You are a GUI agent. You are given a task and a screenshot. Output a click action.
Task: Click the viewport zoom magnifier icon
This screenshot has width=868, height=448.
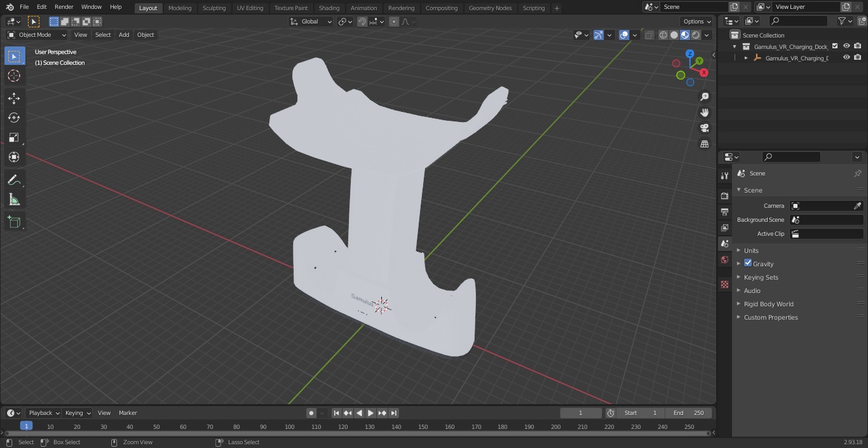point(704,97)
